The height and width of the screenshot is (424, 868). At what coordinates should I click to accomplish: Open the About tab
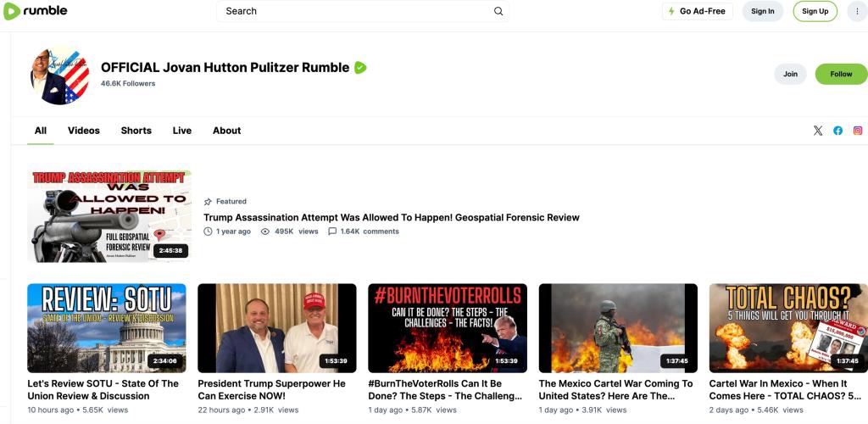coord(227,131)
